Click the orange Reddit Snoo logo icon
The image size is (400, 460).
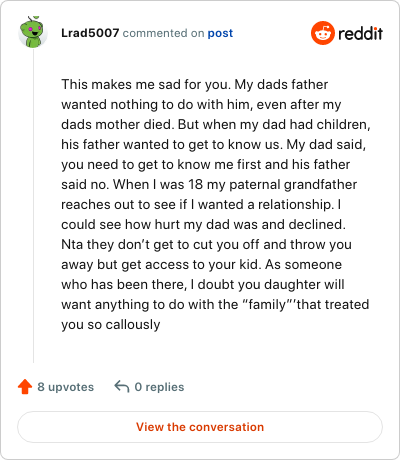click(x=323, y=33)
